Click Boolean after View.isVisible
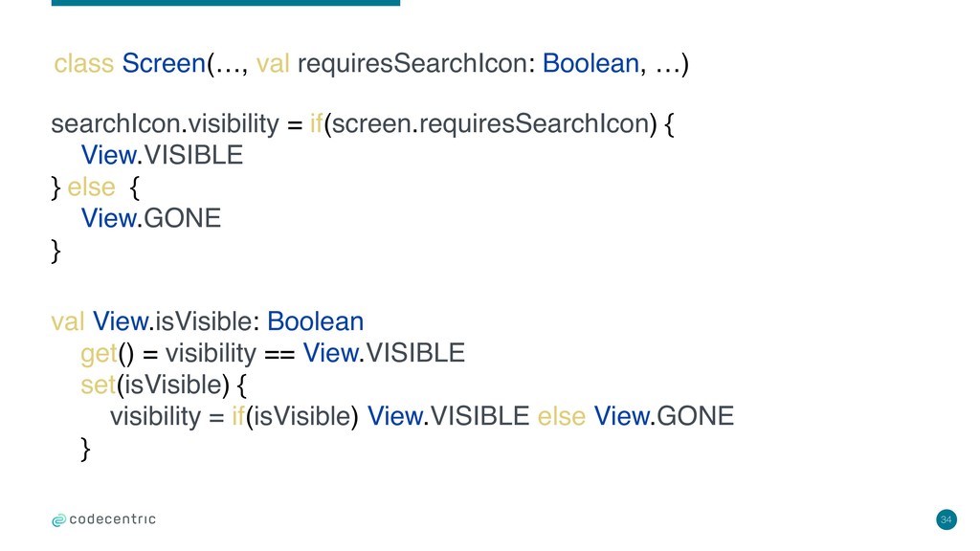980x551 pixels. 315,321
